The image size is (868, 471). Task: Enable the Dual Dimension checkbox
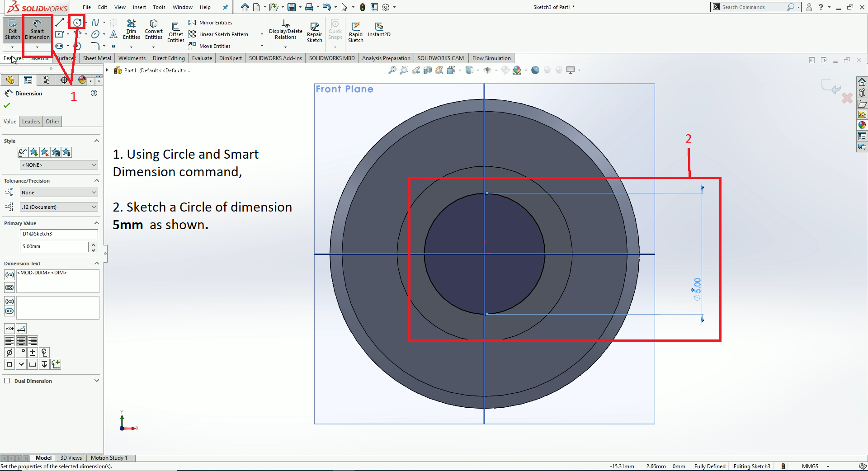[7, 381]
